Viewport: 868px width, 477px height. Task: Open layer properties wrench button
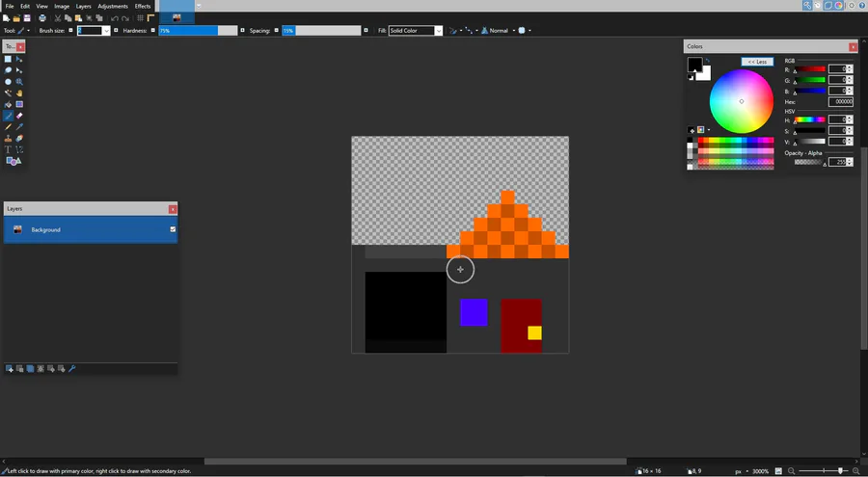(x=72, y=368)
